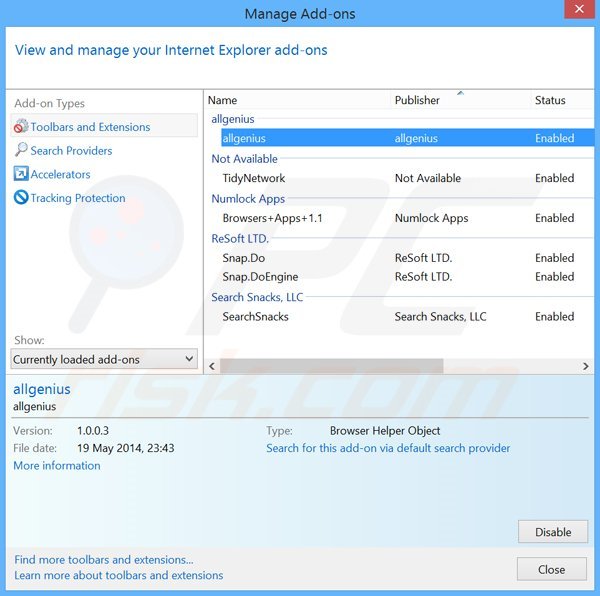Click the allgenius group header
The height and width of the screenshot is (596, 600).
[233, 119]
